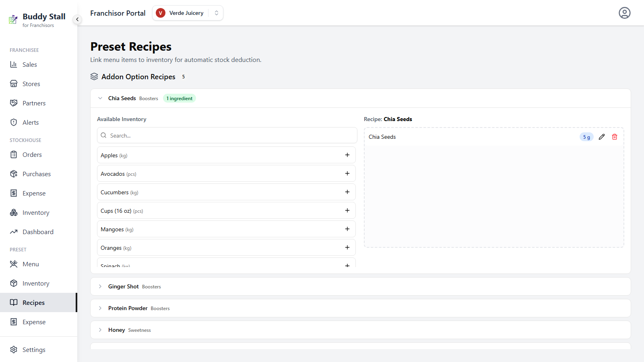Collapse the sidebar with the chevron button
This screenshot has width=644, height=362.
77,19
